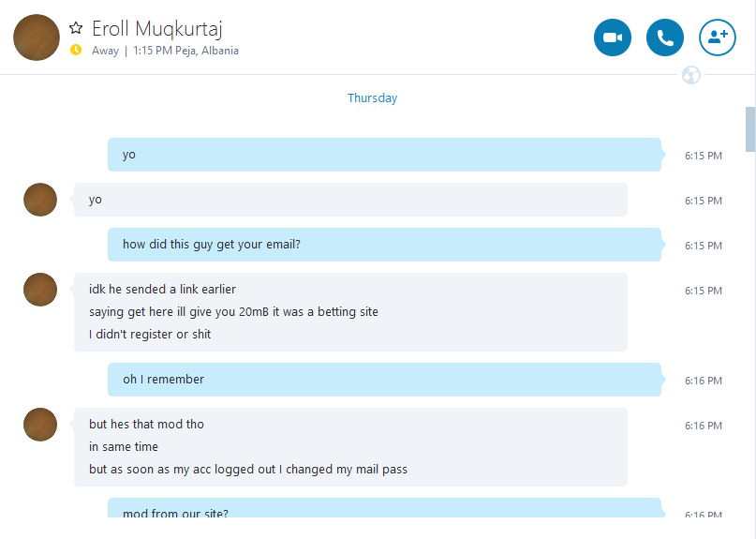Select 'mod from our site?' message bubble
The image size is (756, 539).
click(x=384, y=508)
